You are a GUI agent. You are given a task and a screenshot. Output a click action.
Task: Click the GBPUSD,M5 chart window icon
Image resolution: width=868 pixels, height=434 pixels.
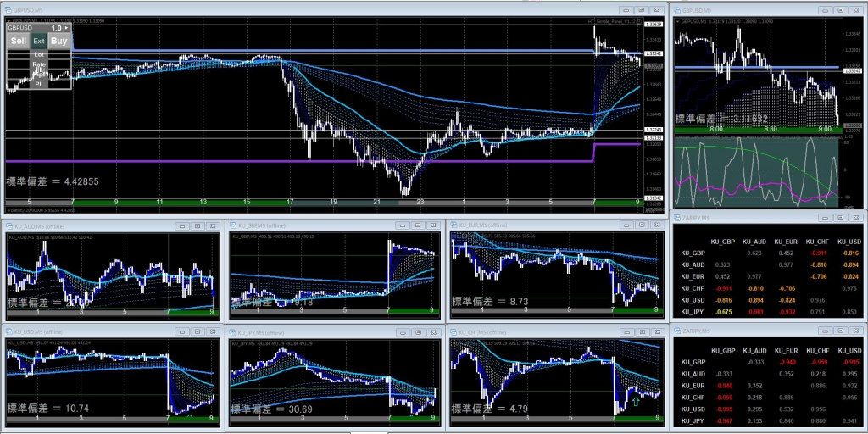tap(7, 8)
